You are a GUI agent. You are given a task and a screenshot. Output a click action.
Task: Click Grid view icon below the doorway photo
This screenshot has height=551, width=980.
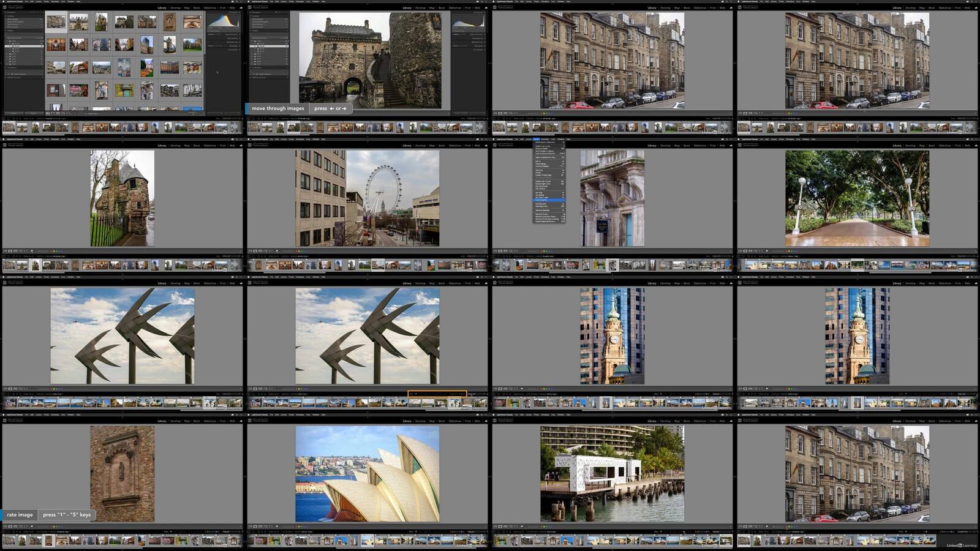[495, 251]
